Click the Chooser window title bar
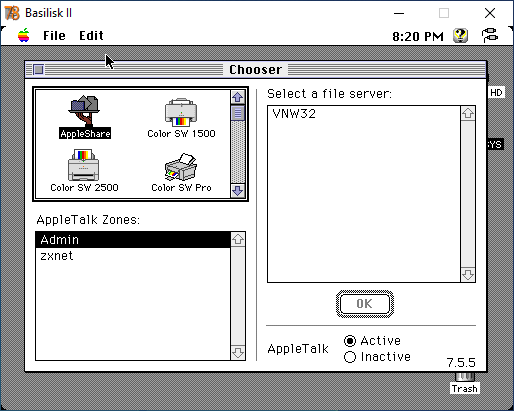The width and height of the screenshot is (514, 411). tap(255, 69)
